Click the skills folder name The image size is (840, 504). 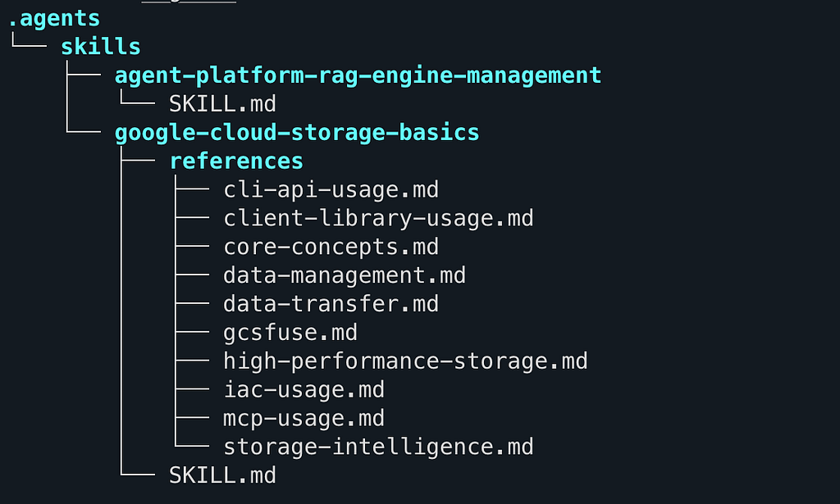101,47
